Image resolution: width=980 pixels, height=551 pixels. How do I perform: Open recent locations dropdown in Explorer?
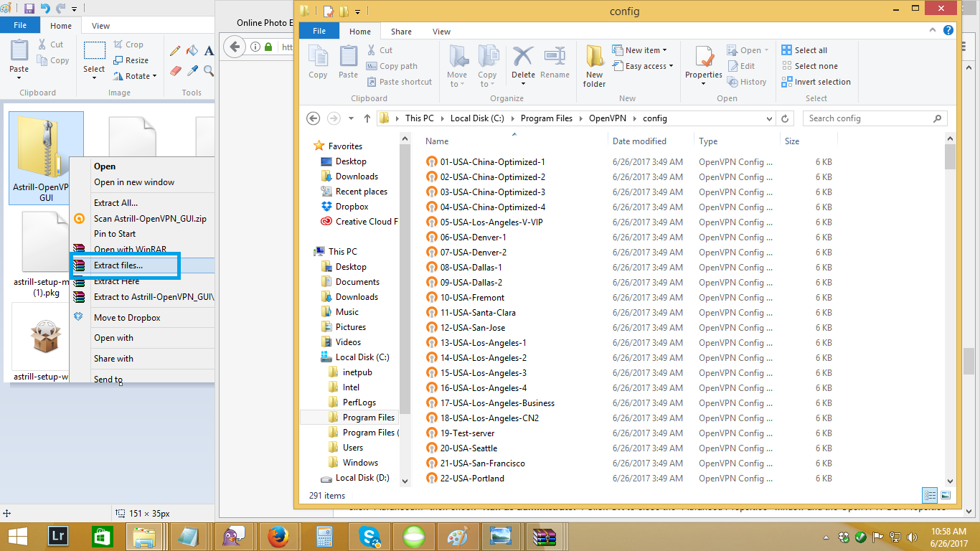pyautogui.click(x=351, y=118)
